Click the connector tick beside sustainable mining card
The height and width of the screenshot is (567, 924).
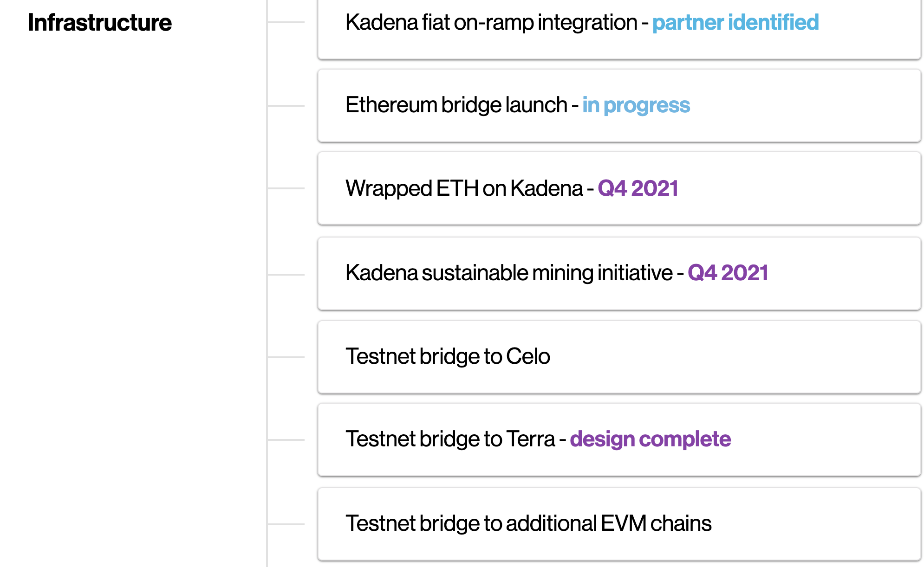point(286,275)
